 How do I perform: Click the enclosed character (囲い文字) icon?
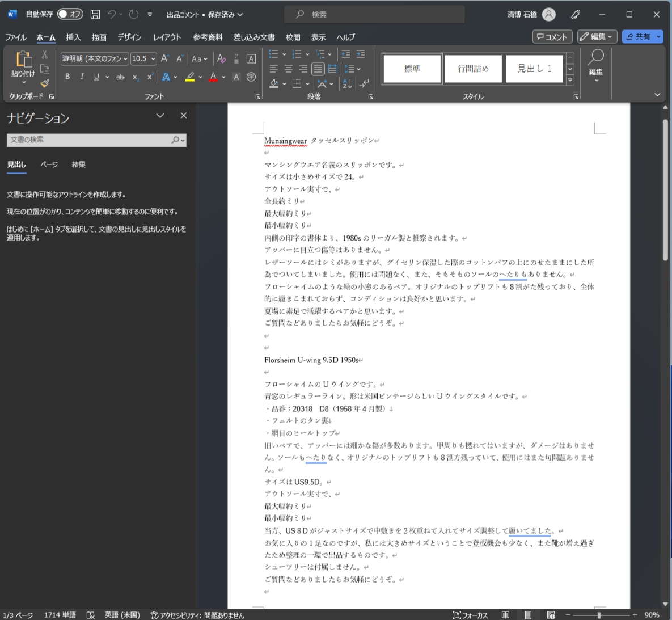click(251, 77)
